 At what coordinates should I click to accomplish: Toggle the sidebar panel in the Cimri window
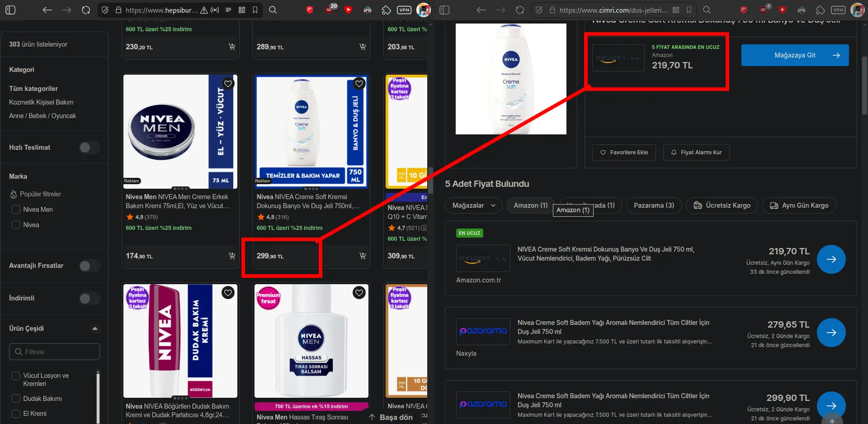444,10
